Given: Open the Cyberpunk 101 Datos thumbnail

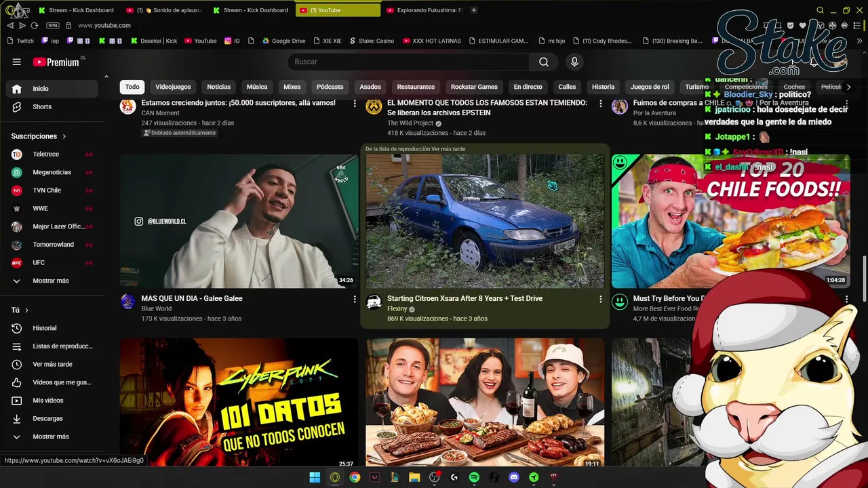Looking at the screenshot, I should [239, 402].
